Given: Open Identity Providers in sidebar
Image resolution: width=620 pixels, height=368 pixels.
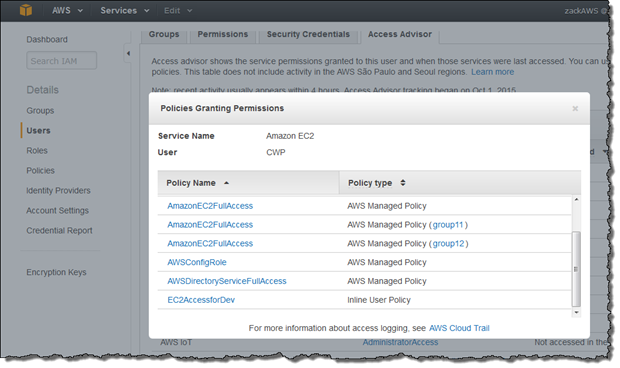Looking at the screenshot, I should [58, 191].
